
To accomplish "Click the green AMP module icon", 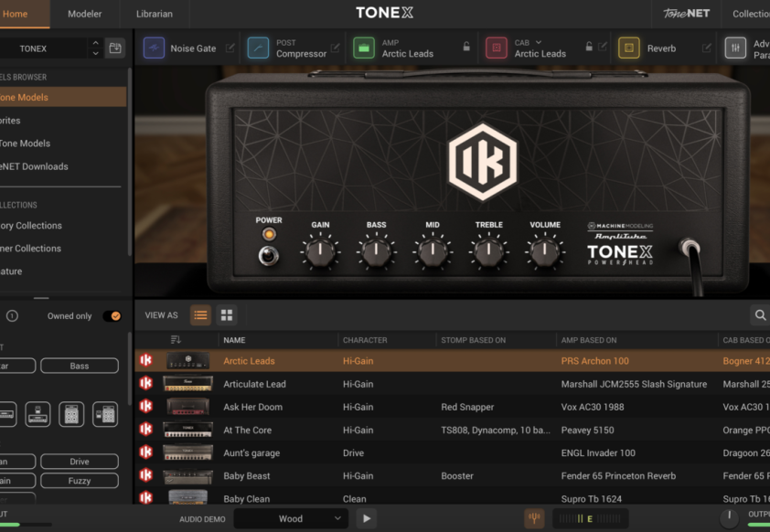I will 364,48.
